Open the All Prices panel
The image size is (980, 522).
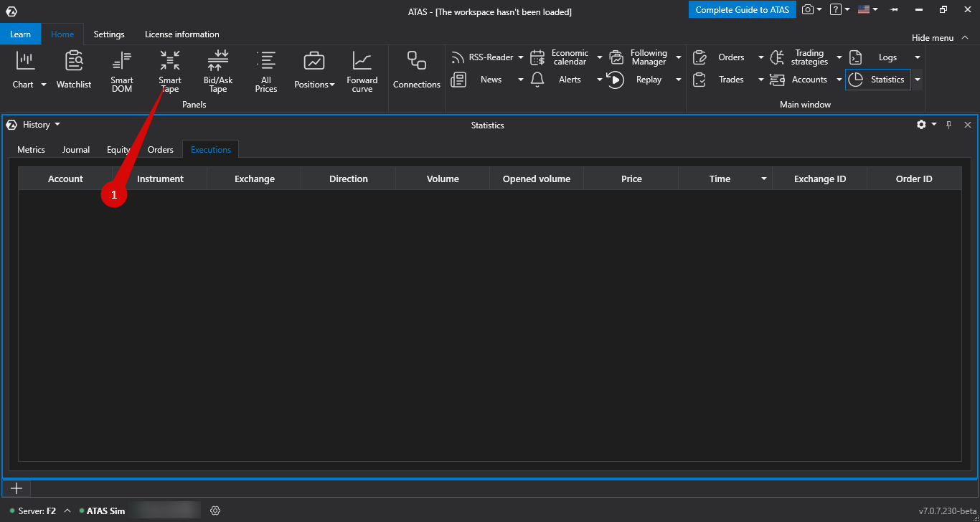pyautogui.click(x=266, y=70)
